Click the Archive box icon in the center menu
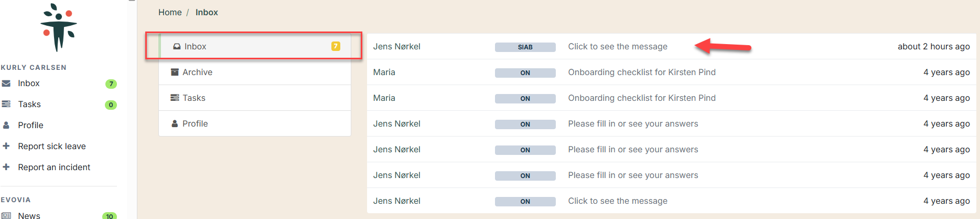980x219 pixels. click(x=175, y=72)
